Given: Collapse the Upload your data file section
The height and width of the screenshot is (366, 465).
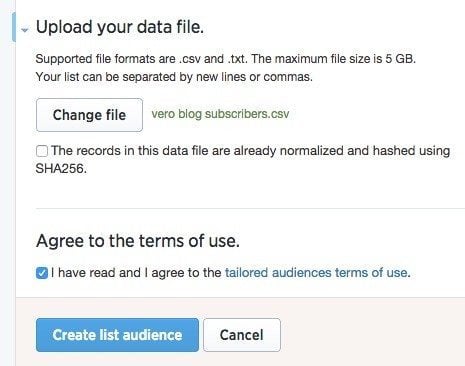Looking at the screenshot, I should pyautogui.click(x=24, y=30).
